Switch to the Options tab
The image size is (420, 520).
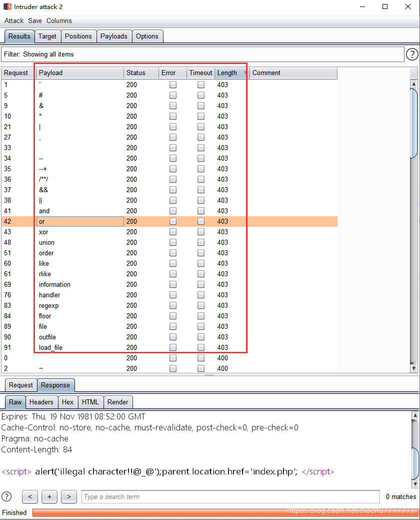(x=147, y=37)
